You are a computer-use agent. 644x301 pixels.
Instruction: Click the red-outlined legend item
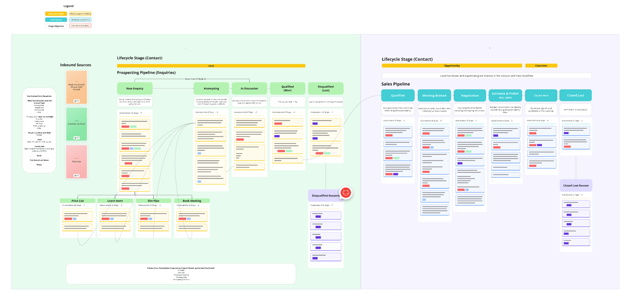click(x=80, y=26)
